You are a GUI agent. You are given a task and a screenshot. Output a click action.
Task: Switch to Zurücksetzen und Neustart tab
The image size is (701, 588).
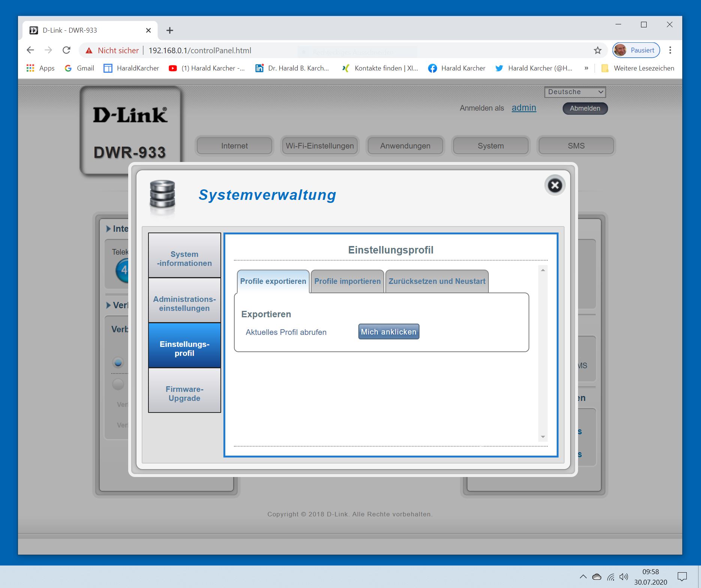pyautogui.click(x=437, y=281)
